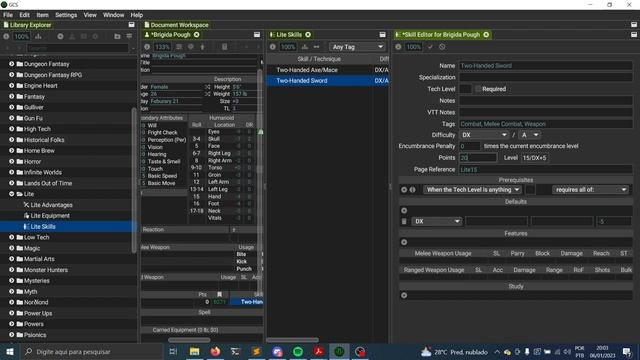Open the File menu

pyautogui.click(x=8, y=15)
